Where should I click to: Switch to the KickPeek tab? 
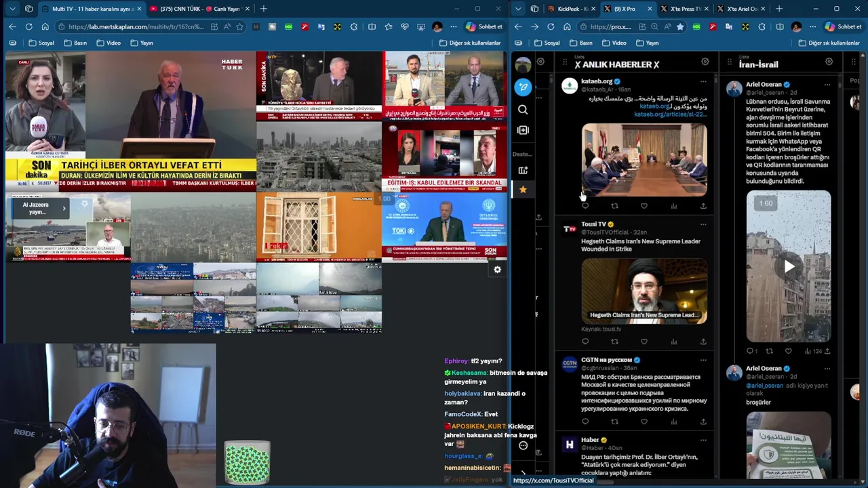(x=571, y=9)
